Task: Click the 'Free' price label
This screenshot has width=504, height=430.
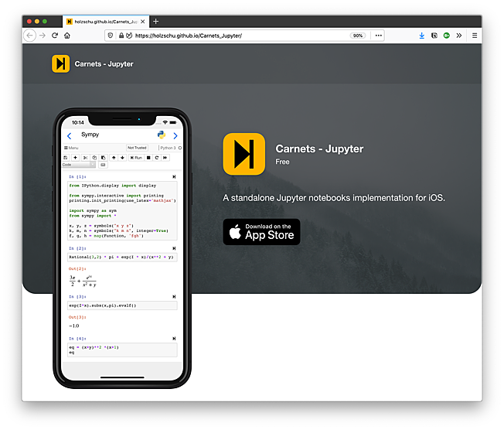Action: tap(282, 162)
